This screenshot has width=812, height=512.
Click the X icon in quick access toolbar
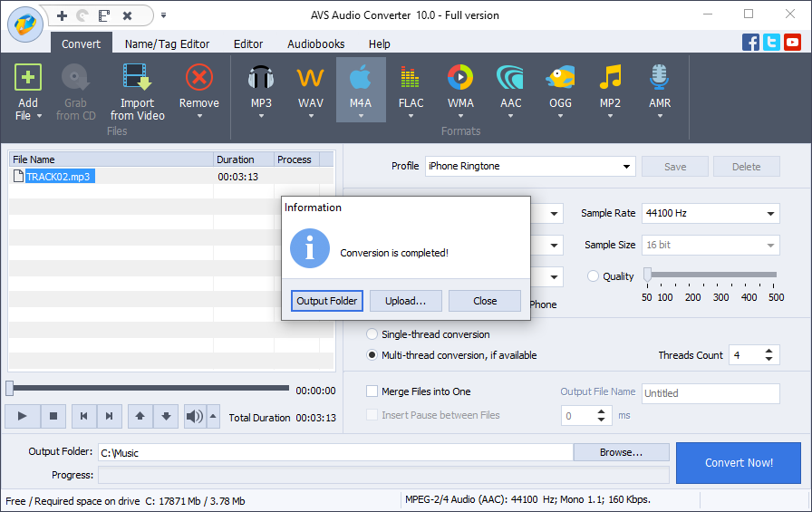[x=128, y=16]
